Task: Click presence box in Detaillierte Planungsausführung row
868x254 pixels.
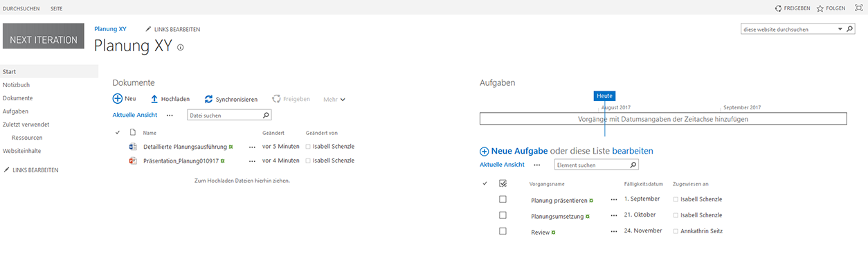Action: (308, 147)
